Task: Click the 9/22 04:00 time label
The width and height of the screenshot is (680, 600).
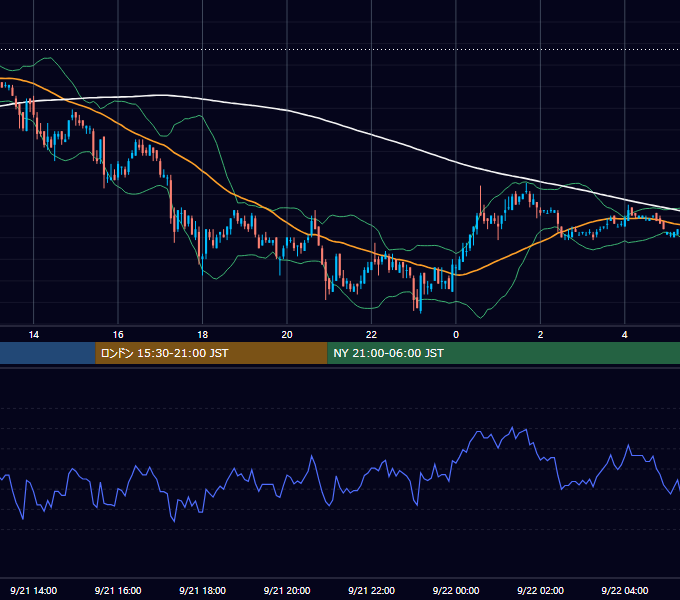Action: pos(625,590)
